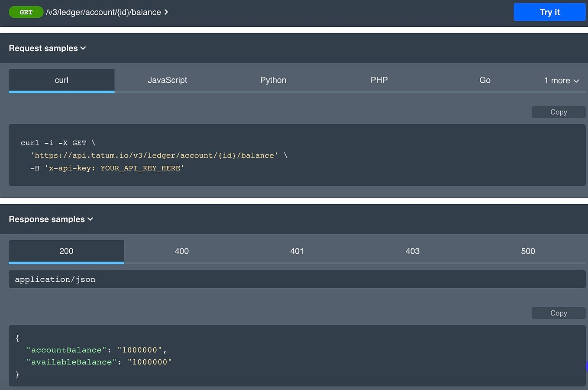Screen dimensions: 588x390
Task: Click the green GET method badge
Action: click(x=26, y=12)
